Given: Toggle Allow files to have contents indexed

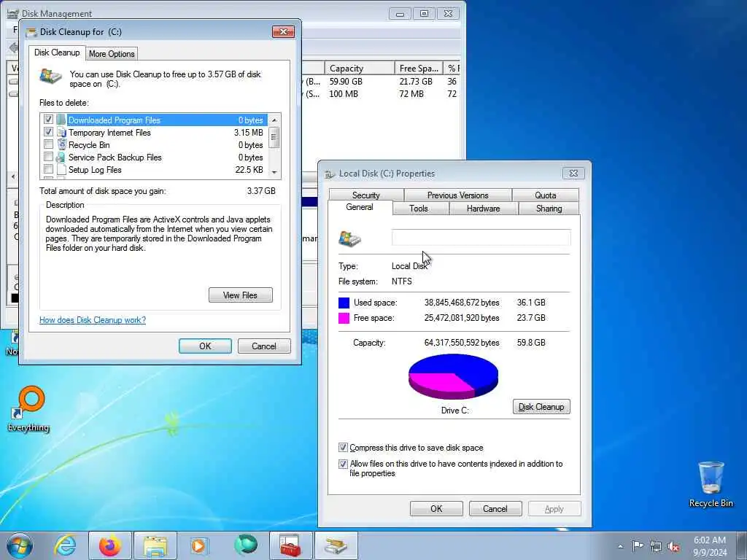Looking at the screenshot, I should (343, 464).
